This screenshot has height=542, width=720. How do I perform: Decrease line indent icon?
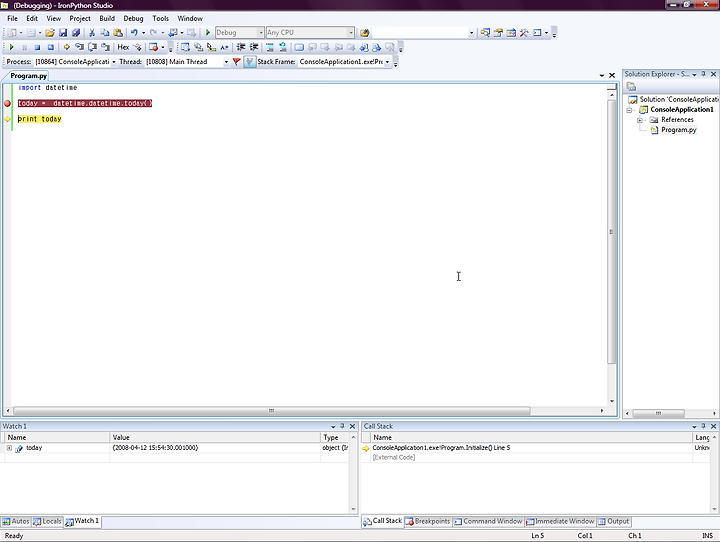241,47
